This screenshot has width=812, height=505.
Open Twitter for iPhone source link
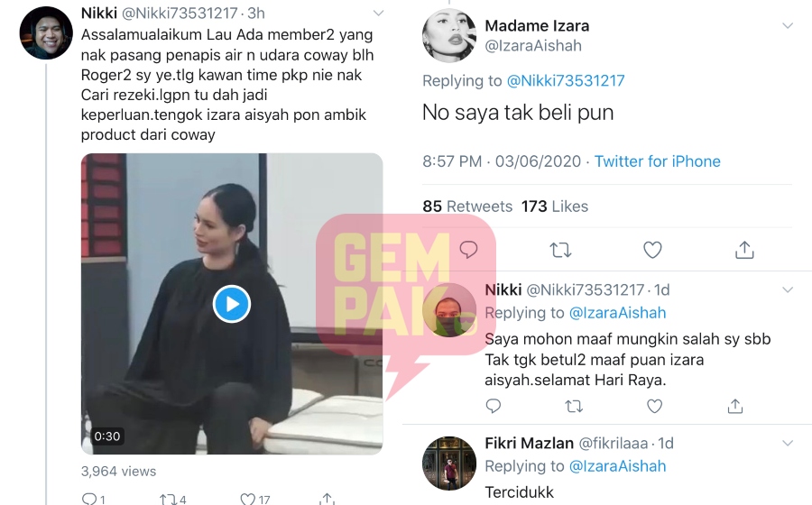(x=657, y=161)
